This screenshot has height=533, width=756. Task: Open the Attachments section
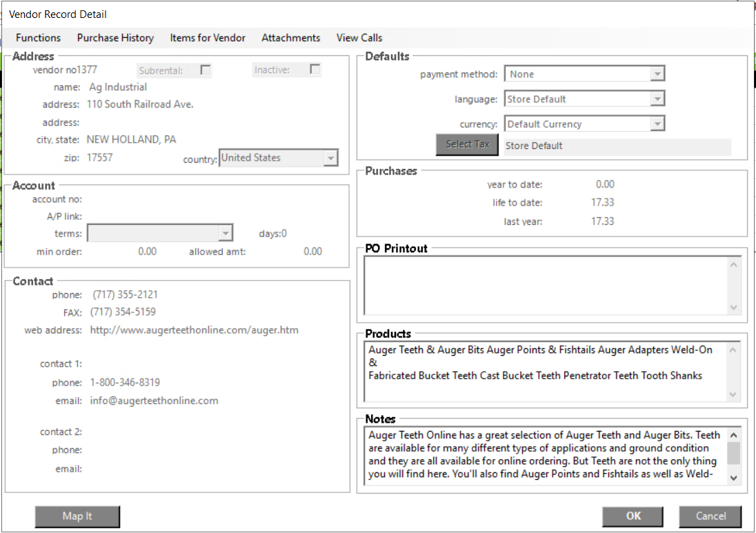point(290,38)
